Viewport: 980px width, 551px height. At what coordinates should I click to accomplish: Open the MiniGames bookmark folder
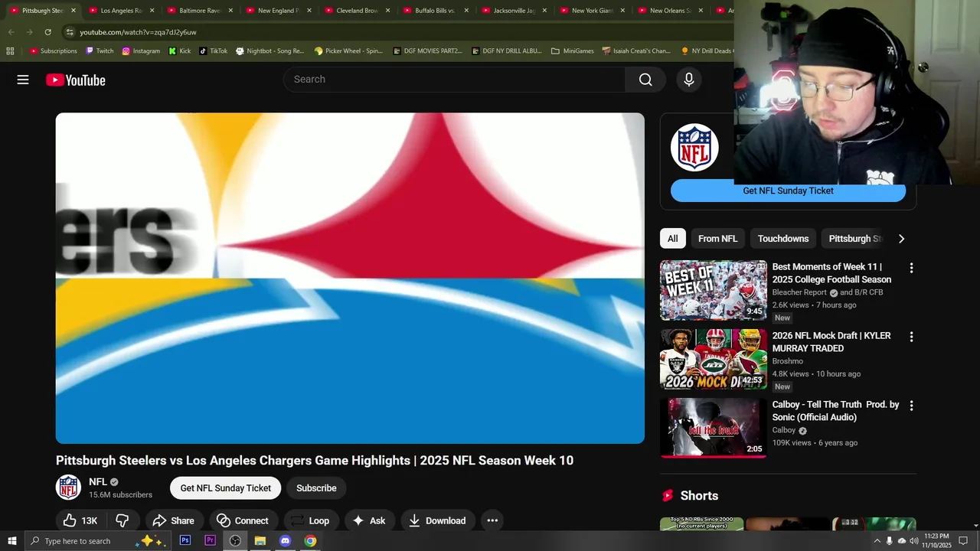[572, 51]
